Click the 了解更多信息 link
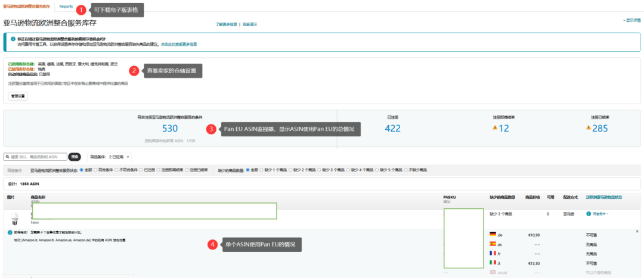 (226, 24)
